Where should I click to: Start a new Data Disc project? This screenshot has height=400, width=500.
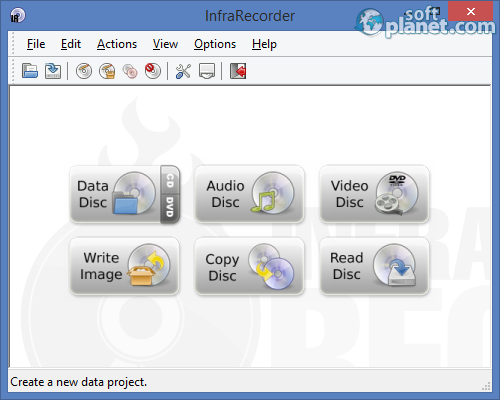coord(115,194)
